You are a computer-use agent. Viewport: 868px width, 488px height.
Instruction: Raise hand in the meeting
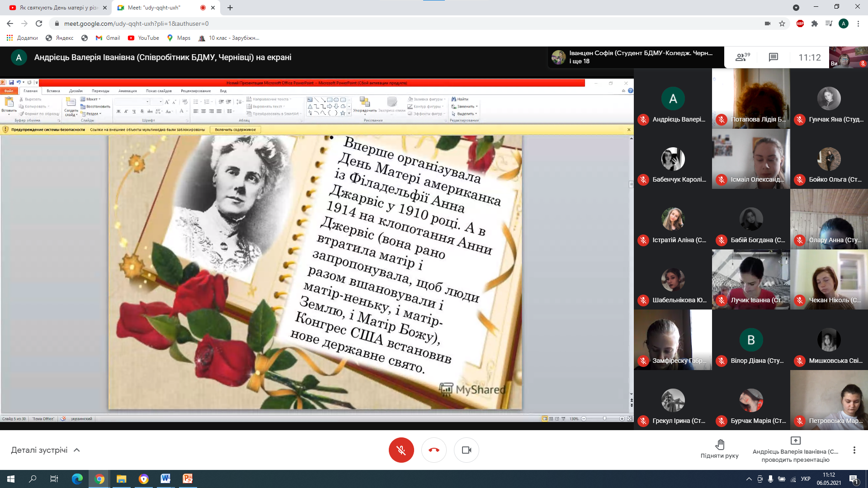coord(720,449)
